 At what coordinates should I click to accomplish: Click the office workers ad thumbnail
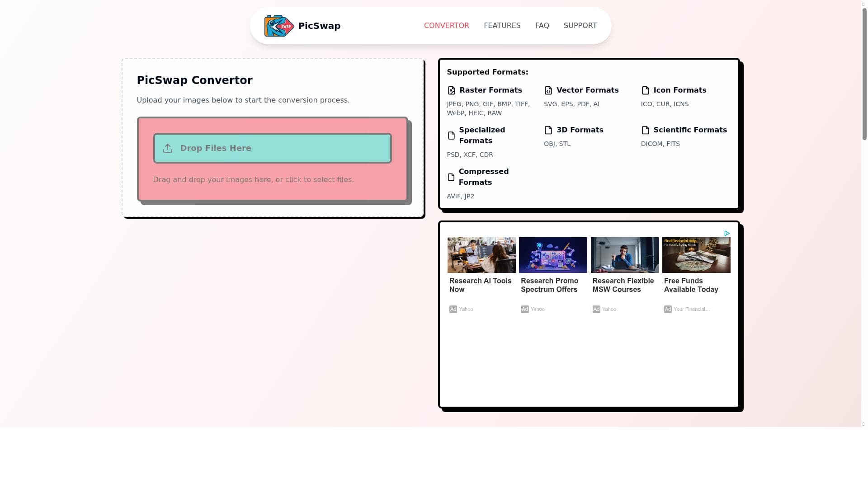pyautogui.click(x=481, y=255)
